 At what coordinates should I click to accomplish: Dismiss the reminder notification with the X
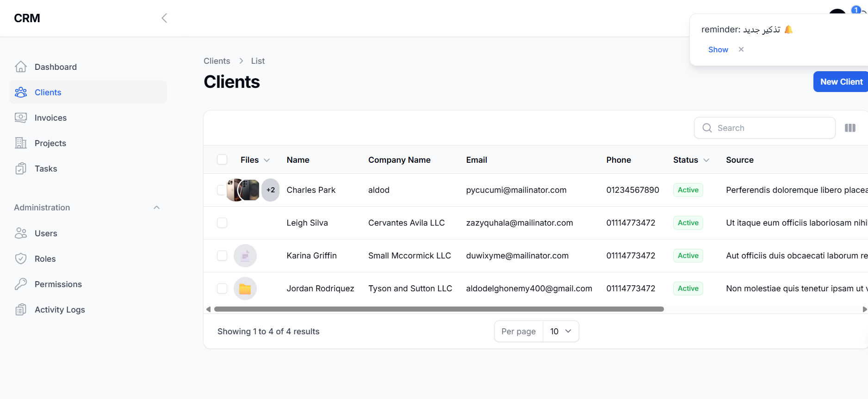(741, 49)
